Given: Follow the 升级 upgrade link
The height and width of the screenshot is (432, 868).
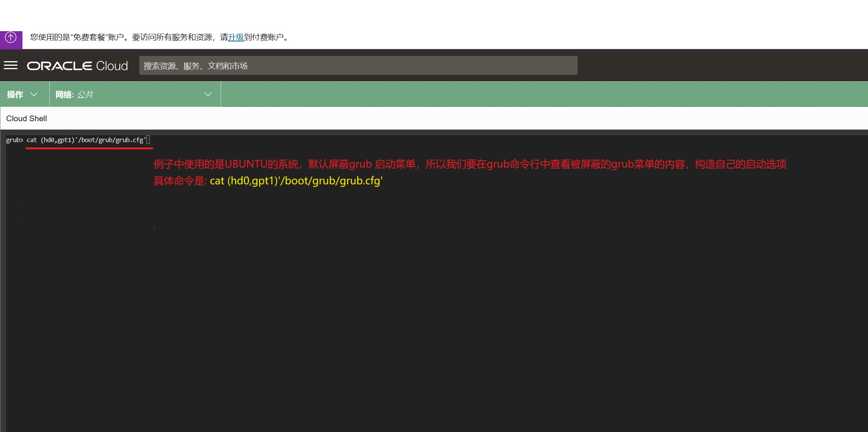Looking at the screenshot, I should [x=236, y=37].
